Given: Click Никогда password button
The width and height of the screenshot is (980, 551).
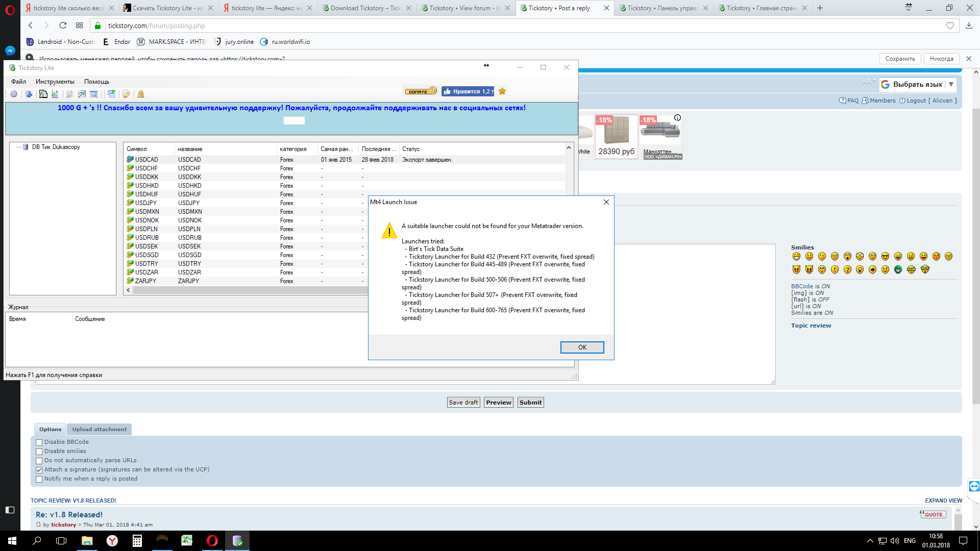Looking at the screenshot, I should pyautogui.click(x=941, y=59).
